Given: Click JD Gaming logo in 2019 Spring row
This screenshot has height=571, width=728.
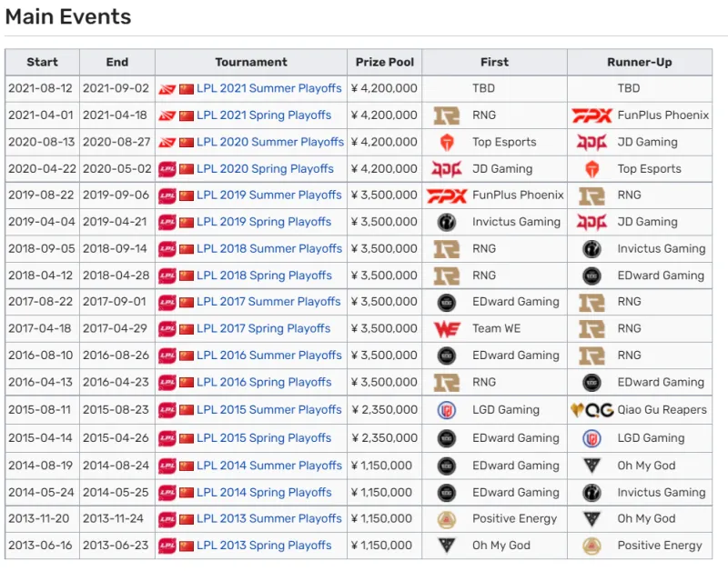Looking at the screenshot, I should pyautogui.click(x=591, y=222).
